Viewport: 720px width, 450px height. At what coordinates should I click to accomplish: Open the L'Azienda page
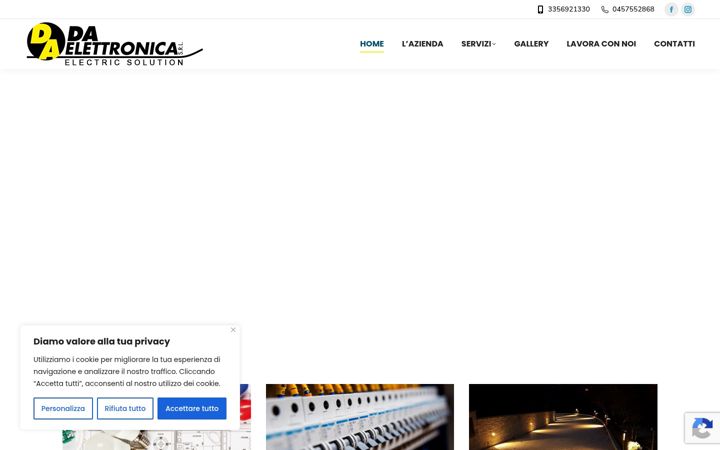[x=422, y=44]
